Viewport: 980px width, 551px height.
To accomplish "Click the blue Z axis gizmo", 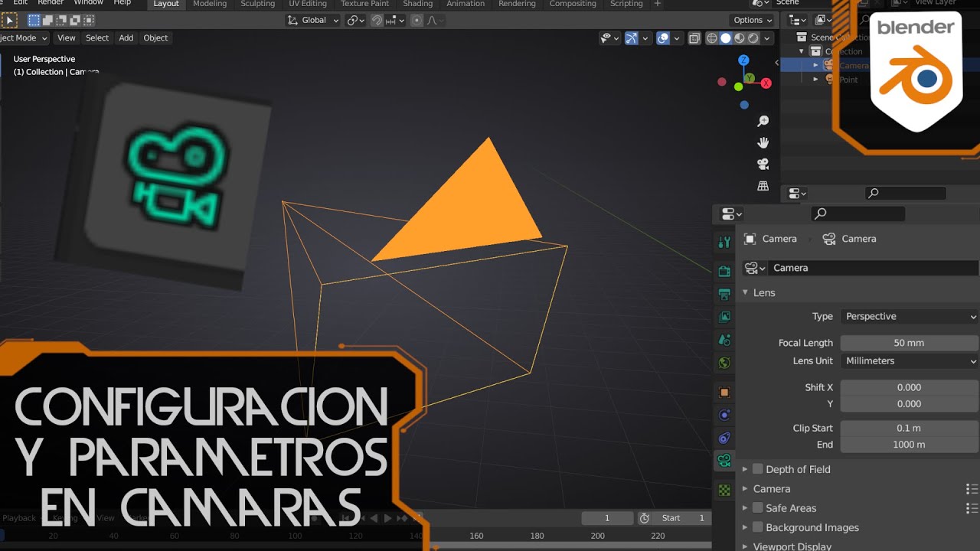I will (743, 60).
